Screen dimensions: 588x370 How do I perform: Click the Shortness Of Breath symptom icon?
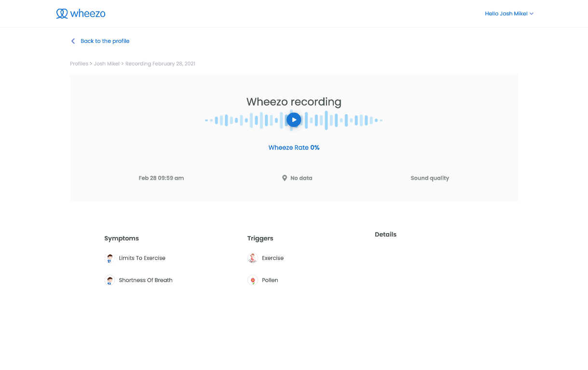pyautogui.click(x=109, y=280)
